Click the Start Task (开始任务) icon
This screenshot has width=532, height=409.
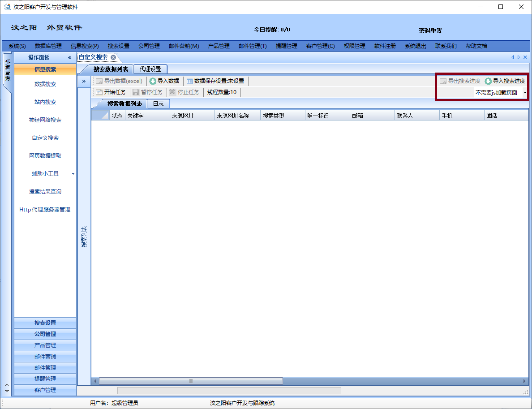point(99,92)
